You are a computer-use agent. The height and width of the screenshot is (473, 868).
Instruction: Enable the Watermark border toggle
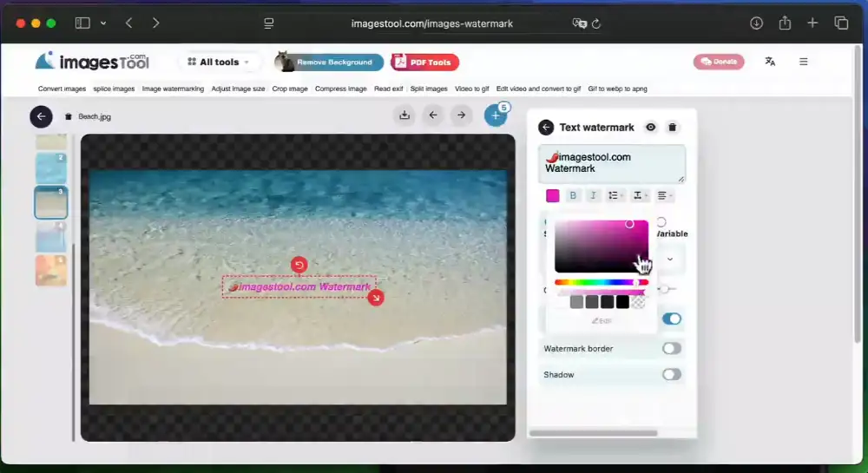(x=671, y=349)
